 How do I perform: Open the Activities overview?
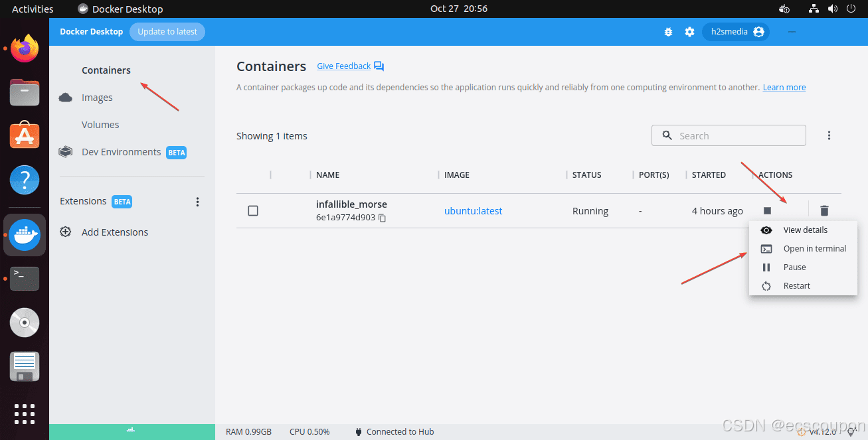tap(33, 9)
